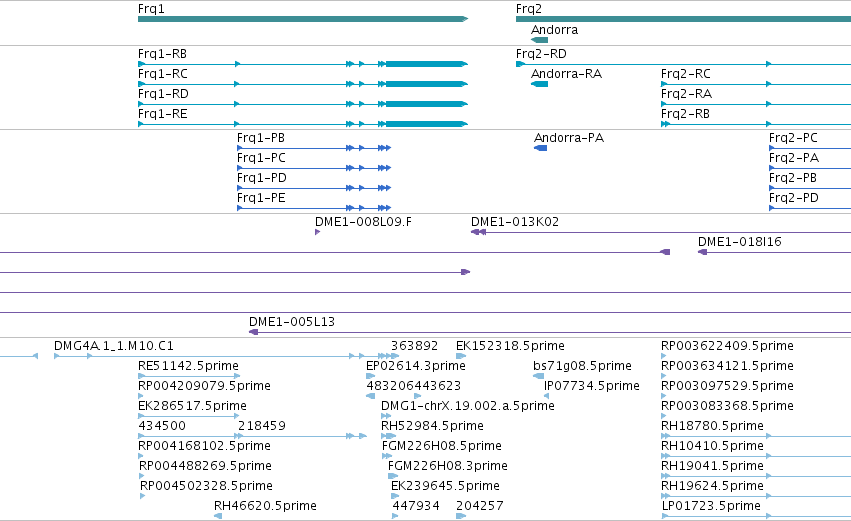Select the Frq1-PC protein label

pos(261,158)
